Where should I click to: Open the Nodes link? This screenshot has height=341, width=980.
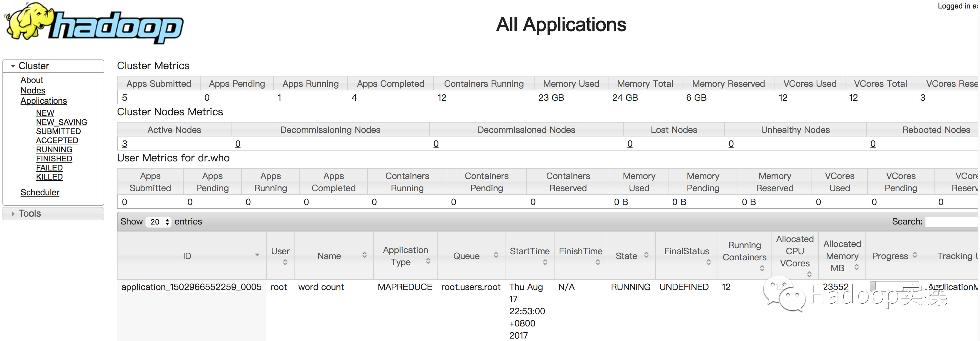click(33, 90)
